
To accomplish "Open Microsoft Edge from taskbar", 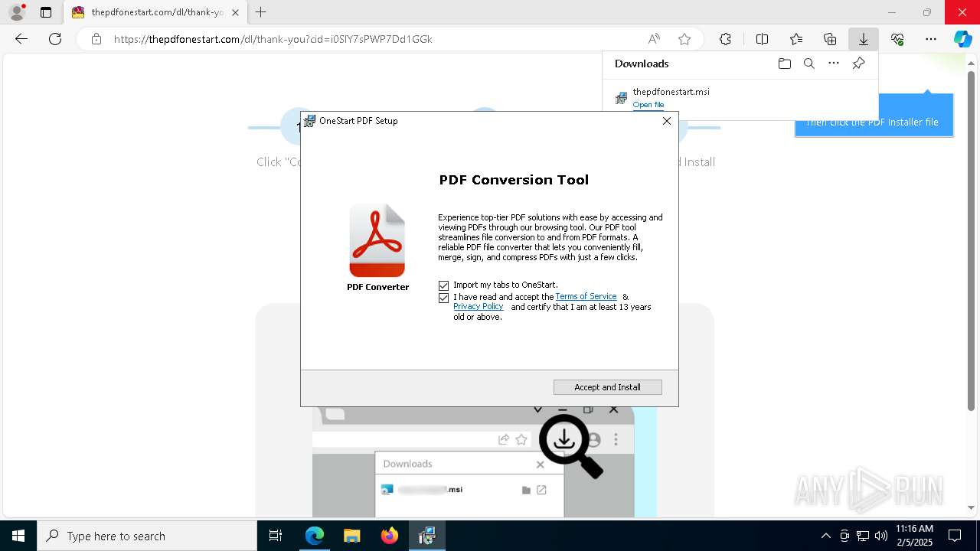I will (x=315, y=536).
